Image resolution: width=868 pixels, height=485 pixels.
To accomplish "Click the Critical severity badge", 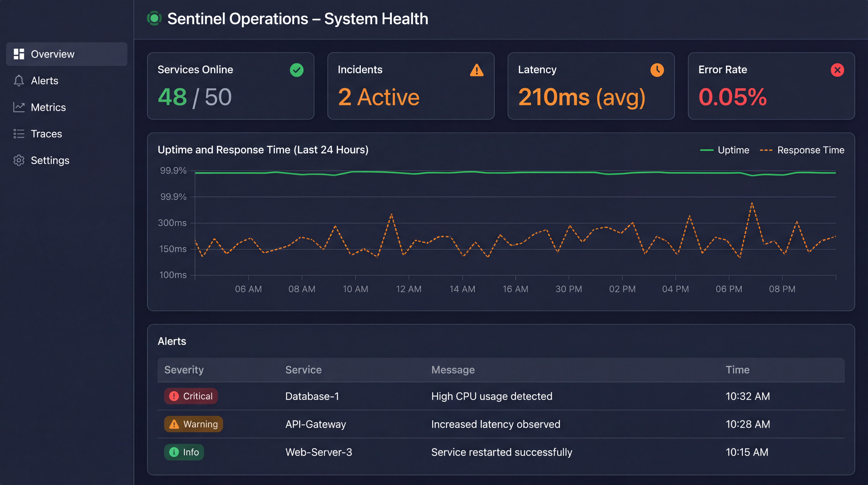I will [x=191, y=396].
